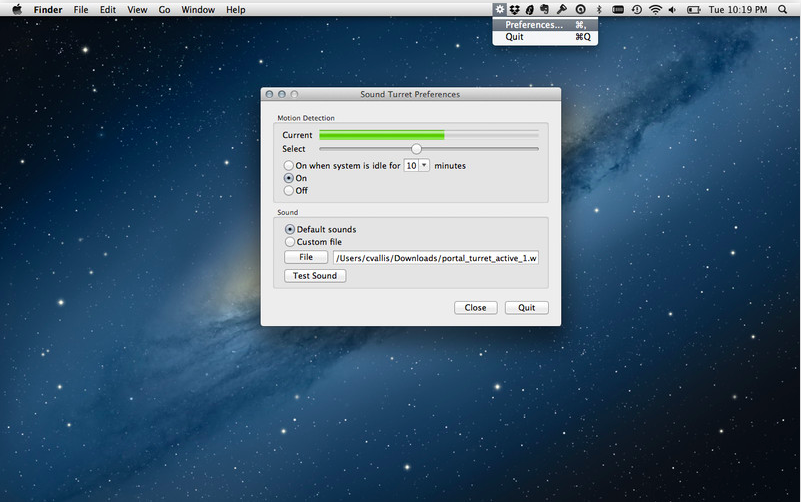Click the Evernote elephant menu bar icon
Image resolution: width=801 pixels, height=502 pixels.
click(x=544, y=9)
